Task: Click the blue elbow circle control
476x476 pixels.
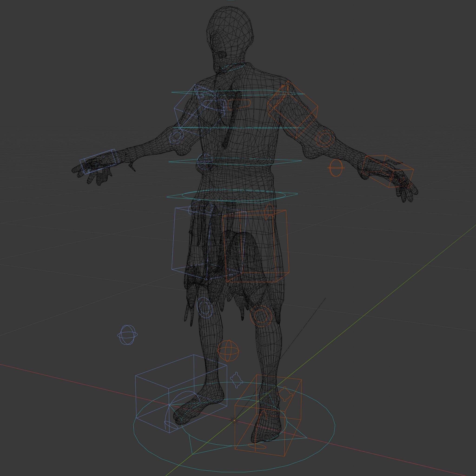Action: pyautogui.click(x=177, y=136)
